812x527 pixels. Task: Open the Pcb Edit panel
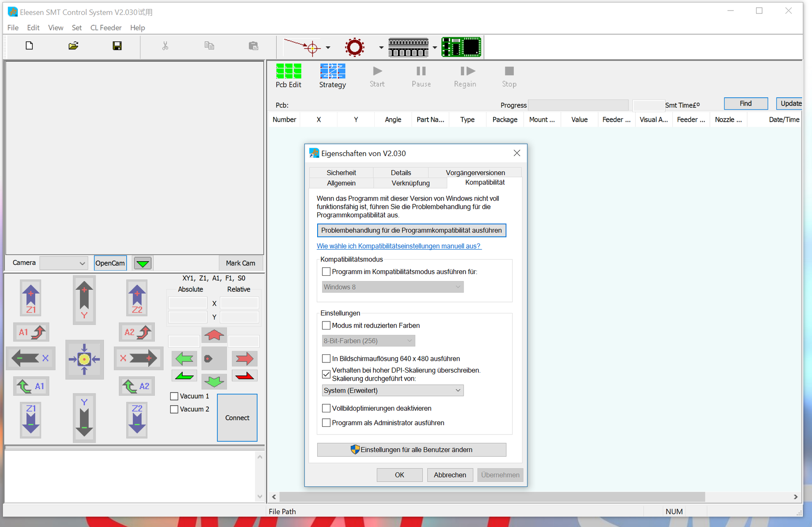(288, 75)
